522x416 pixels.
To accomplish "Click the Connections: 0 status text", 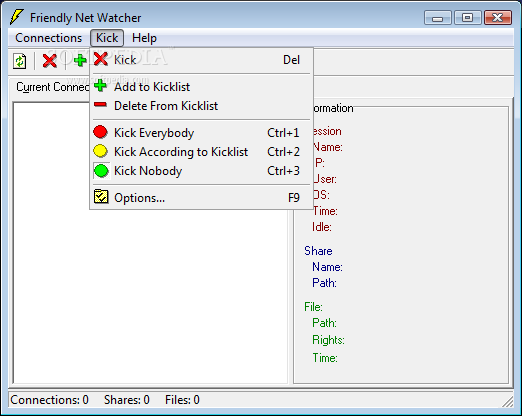I will coord(49,400).
